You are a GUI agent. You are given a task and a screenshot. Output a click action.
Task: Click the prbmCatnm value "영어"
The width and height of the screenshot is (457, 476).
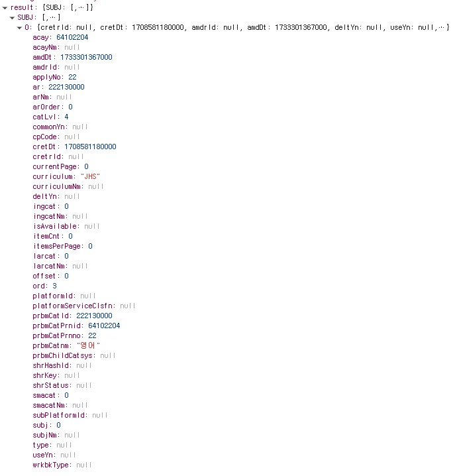87,345
